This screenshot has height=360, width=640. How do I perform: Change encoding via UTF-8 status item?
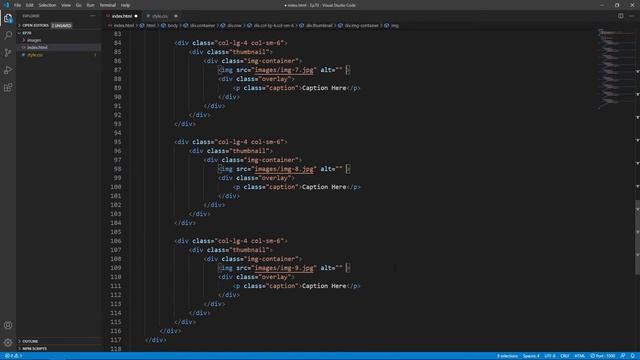click(x=550, y=356)
